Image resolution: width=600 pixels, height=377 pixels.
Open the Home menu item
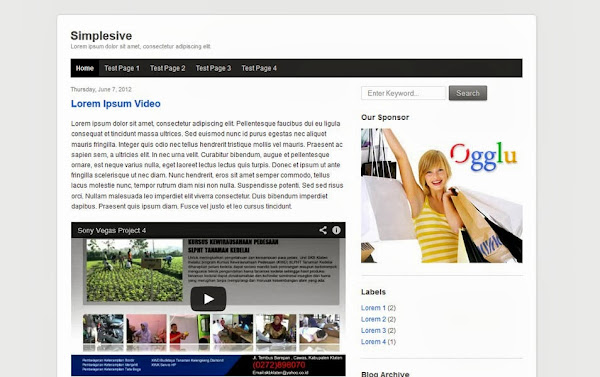click(x=85, y=68)
